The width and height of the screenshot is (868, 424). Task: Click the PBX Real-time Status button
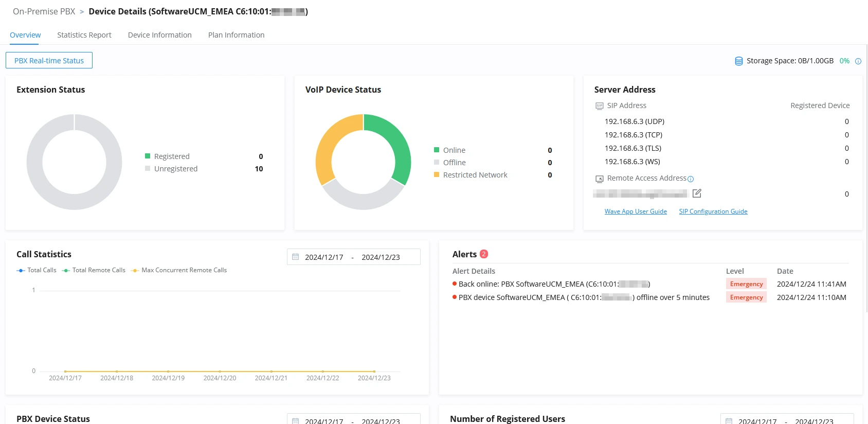pos(49,60)
